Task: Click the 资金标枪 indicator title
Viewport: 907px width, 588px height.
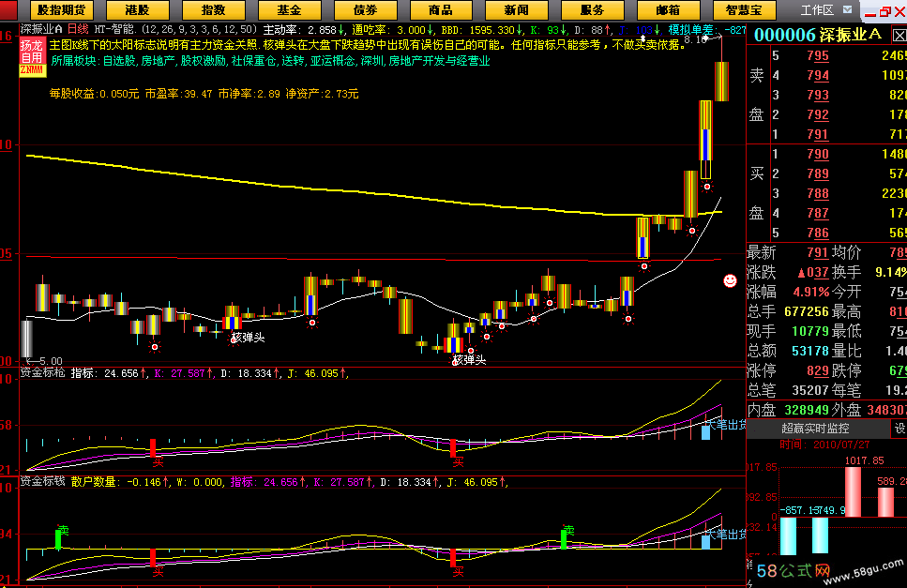Action: 43,372
